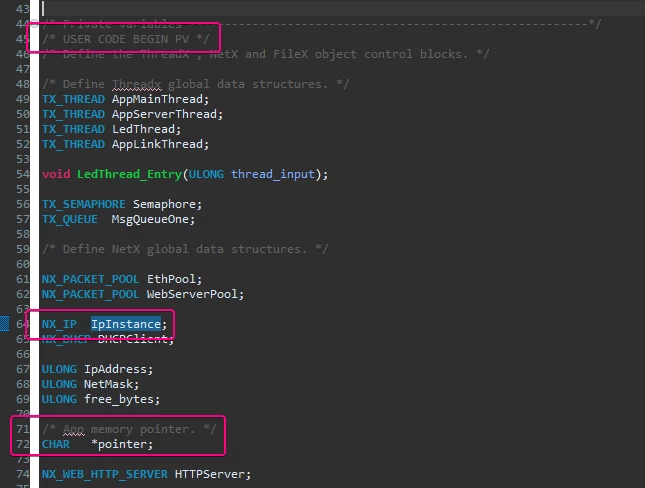
Task: Click the MsgQueueOne variable
Action: (150, 219)
